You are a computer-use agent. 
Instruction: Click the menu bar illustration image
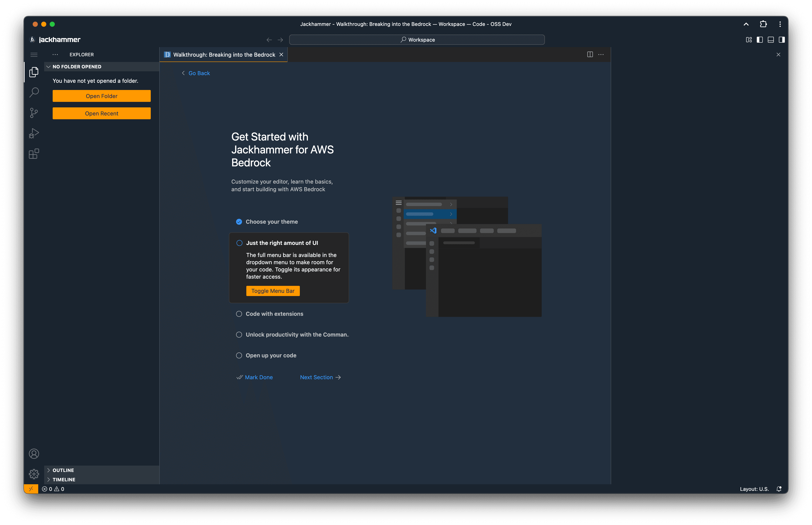point(467,257)
